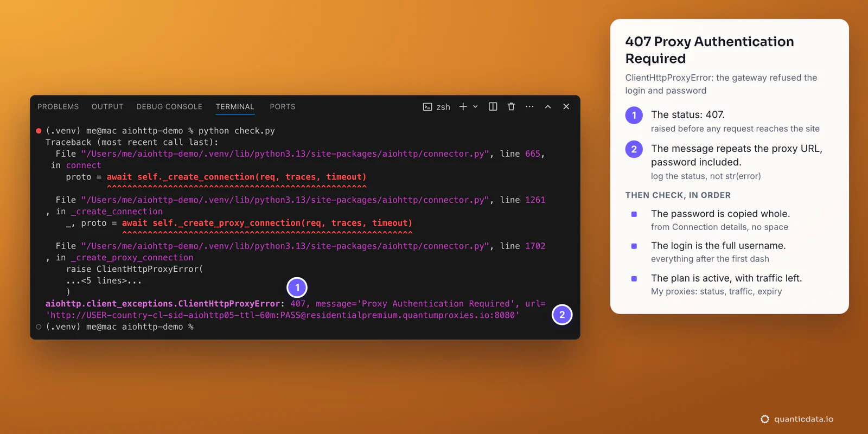Click 'The login is the full username.' item

tap(718, 246)
